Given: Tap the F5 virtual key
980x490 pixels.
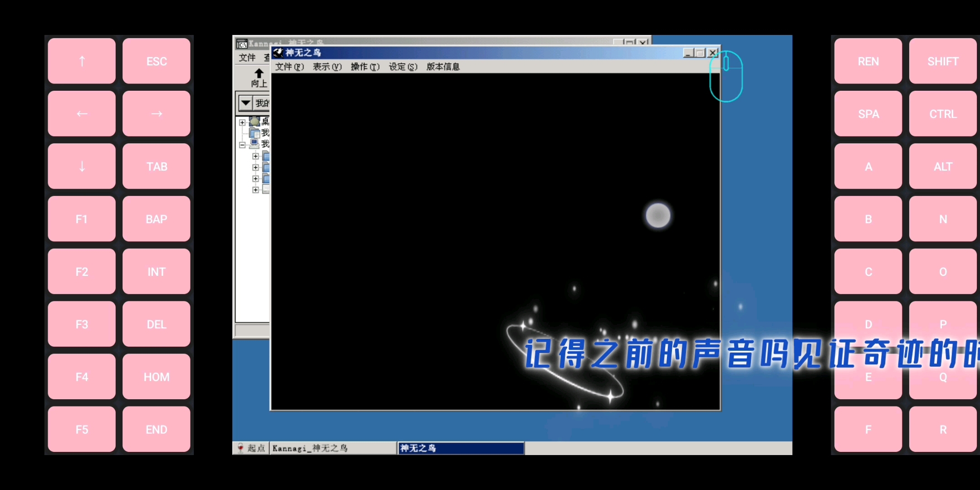Looking at the screenshot, I should (82, 429).
